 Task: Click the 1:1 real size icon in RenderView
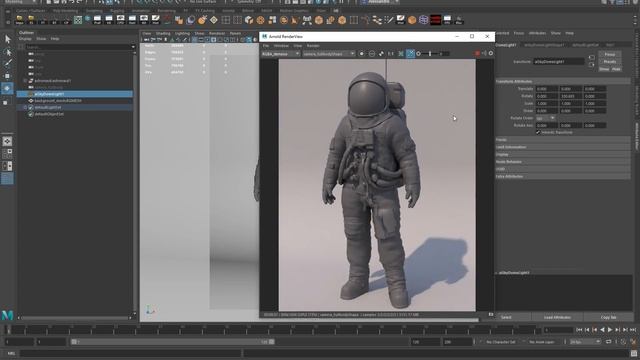point(391,53)
